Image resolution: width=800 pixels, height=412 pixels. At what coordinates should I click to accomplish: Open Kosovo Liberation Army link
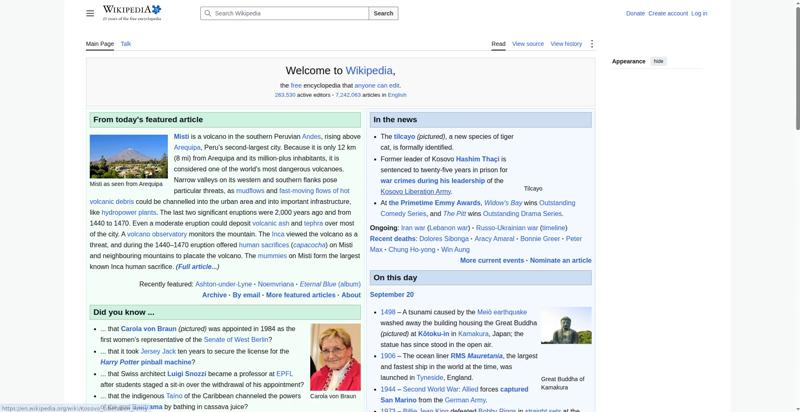click(x=416, y=192)
